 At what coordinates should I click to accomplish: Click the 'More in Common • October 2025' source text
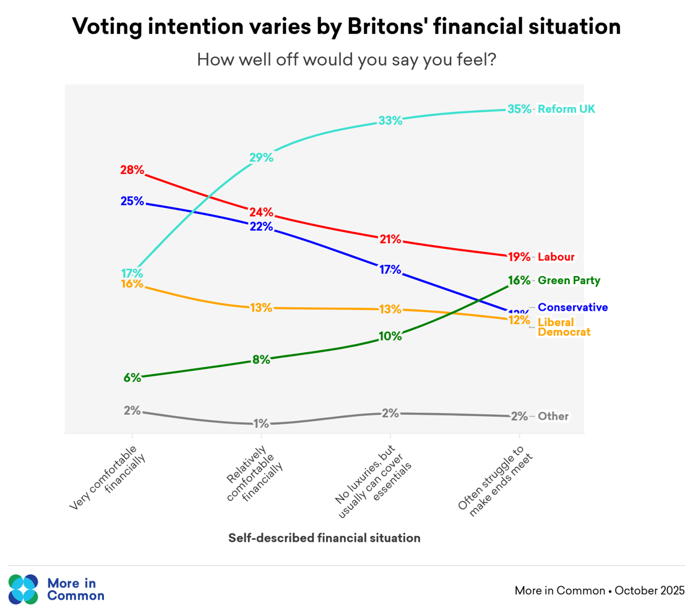tap(599, 591)
